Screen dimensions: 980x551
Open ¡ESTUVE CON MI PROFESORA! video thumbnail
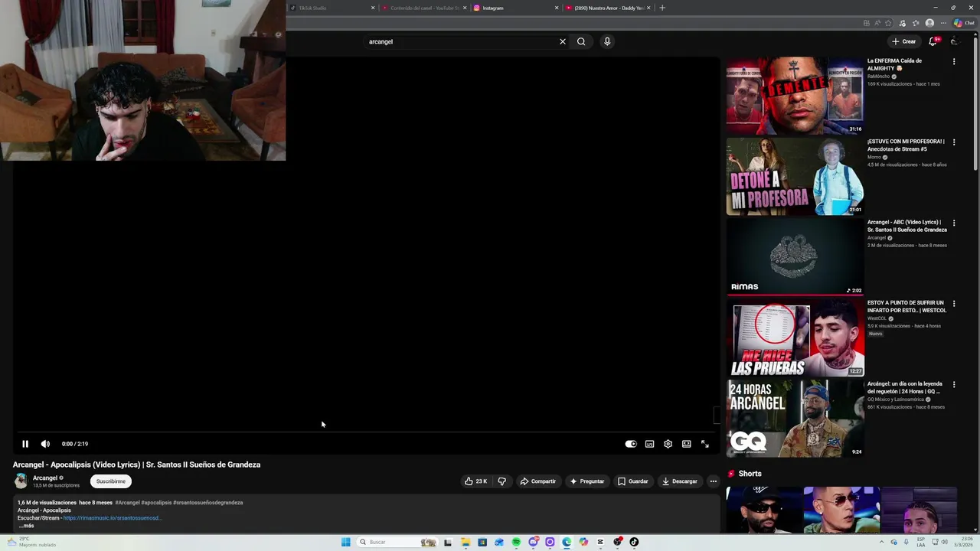tap(795, 177)
